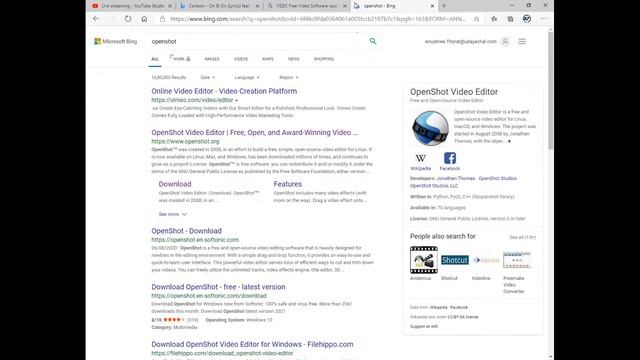This screenshot has height=360, width=640.
Task: Open the Shotcut thumbnail
Action: [x=455, y=260]
